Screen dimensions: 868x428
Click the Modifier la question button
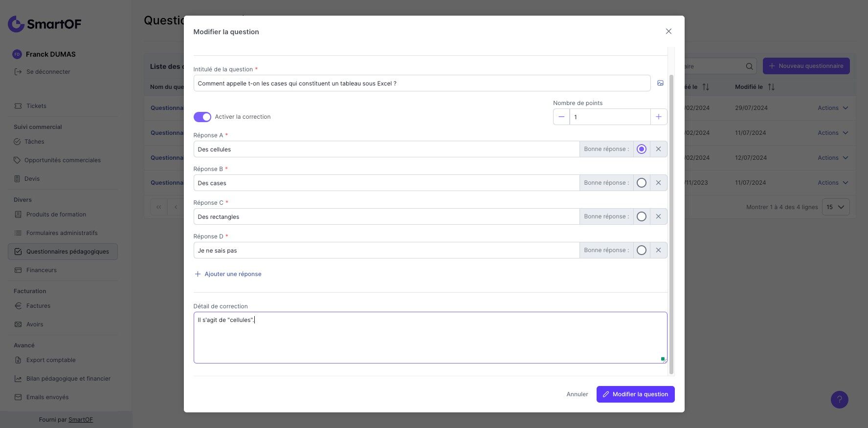tap(635, 394)
